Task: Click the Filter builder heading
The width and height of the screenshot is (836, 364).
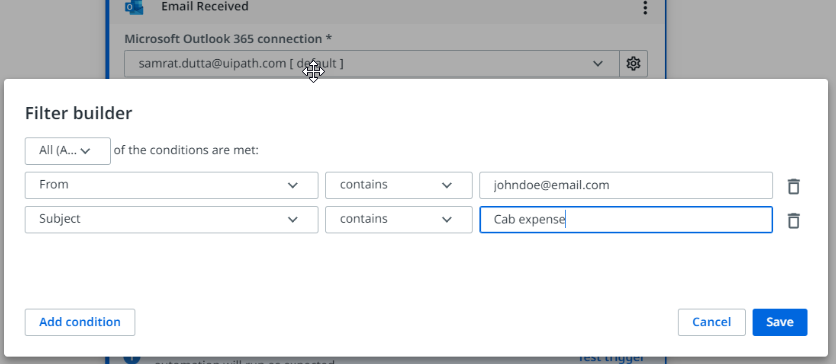Action: pyautogui.click(x=78, y=113)
